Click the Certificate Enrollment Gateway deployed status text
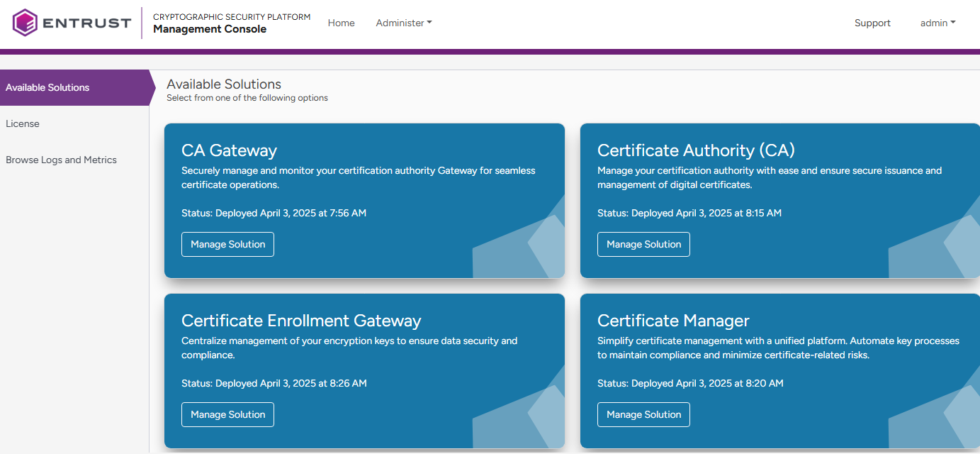This screenshot has height=454, width=980. pos(274,383)
